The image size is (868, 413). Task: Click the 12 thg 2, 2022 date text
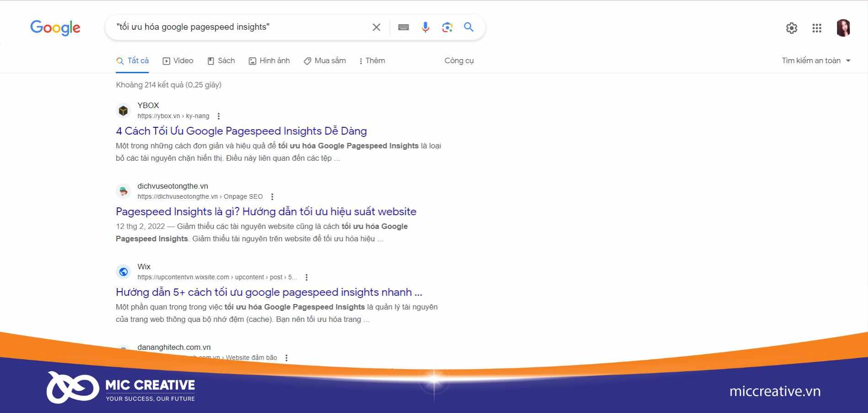140,226
